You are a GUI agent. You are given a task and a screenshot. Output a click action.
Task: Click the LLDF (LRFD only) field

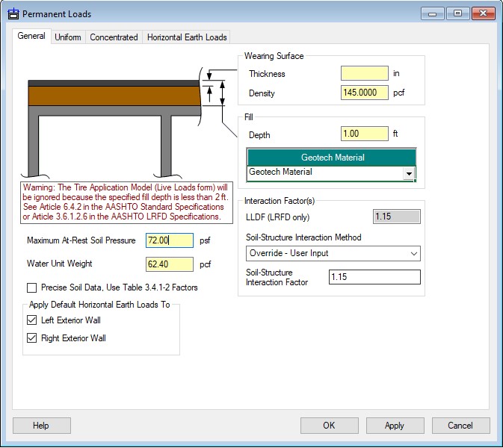(x=397, y=217)
